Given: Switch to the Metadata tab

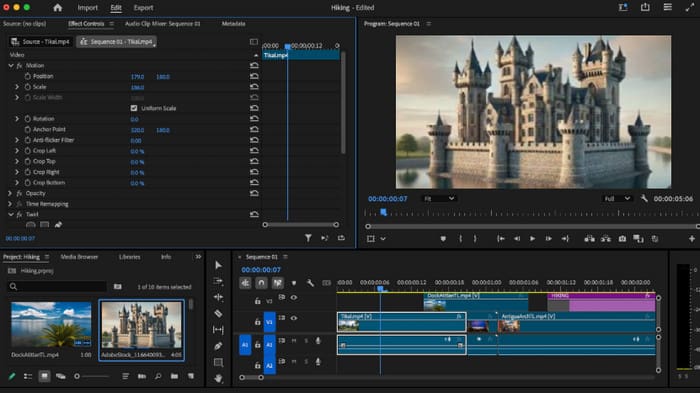Looking at the screenshot, I should pyautogui.click(x=233, y=24).
